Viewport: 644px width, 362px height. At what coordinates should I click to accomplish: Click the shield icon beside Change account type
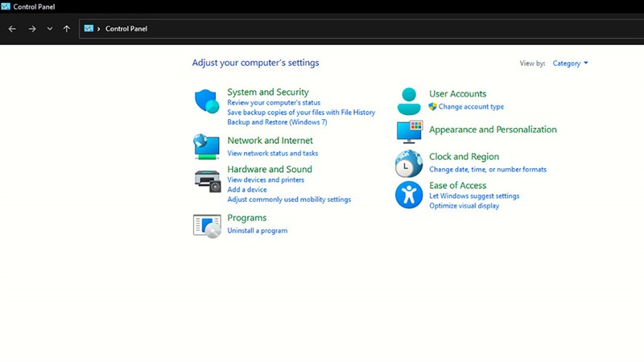point(432,107)
